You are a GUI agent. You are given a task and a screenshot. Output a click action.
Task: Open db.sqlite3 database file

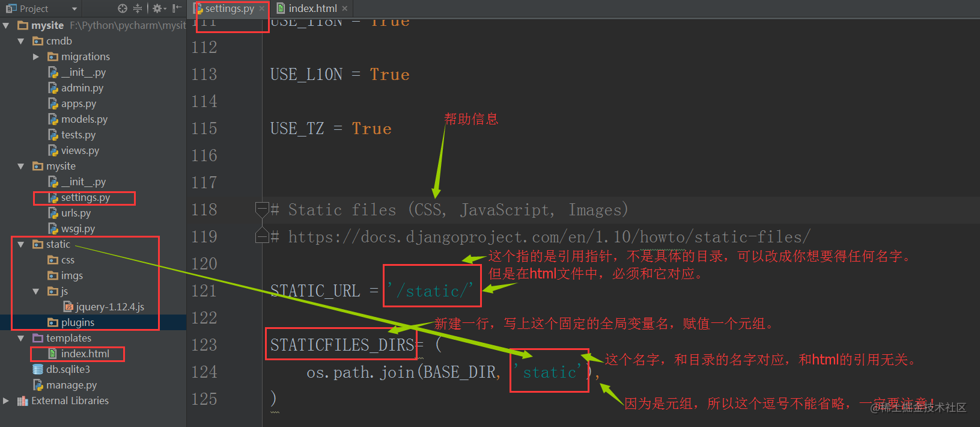coord(68,369)
